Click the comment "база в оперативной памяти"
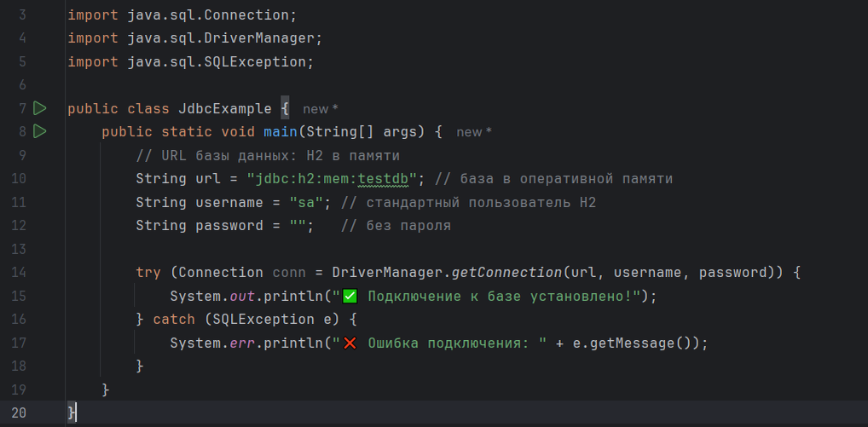This screenshot has height=427, width=868. [x=553, y=179]
